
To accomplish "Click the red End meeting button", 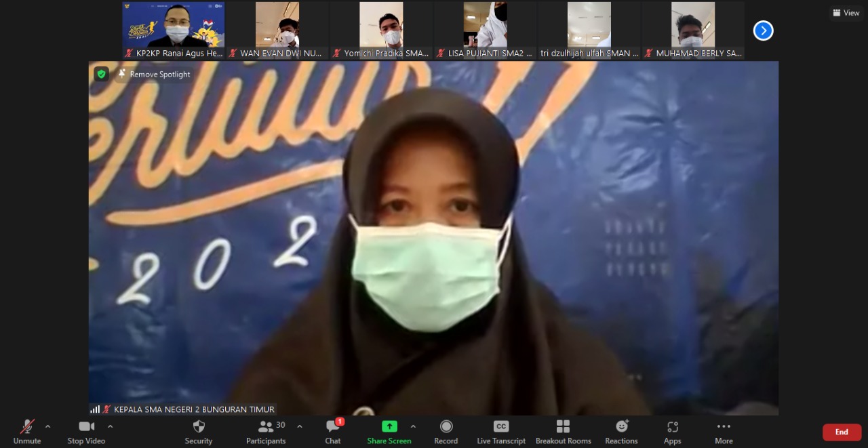I will 842,432.
